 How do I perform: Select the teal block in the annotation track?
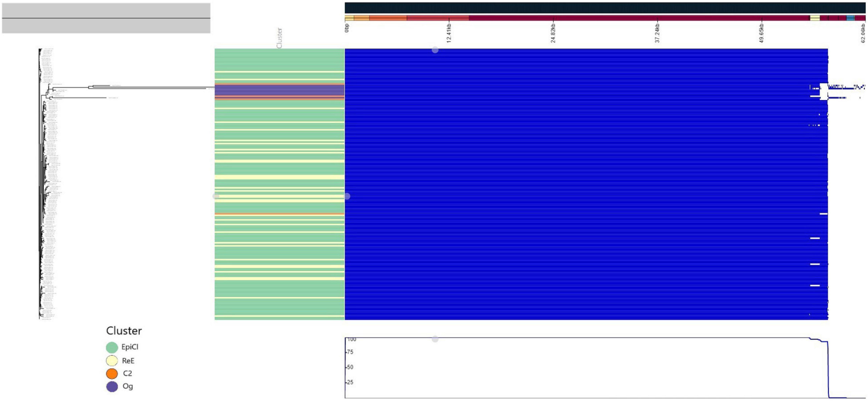pos(850,18)
